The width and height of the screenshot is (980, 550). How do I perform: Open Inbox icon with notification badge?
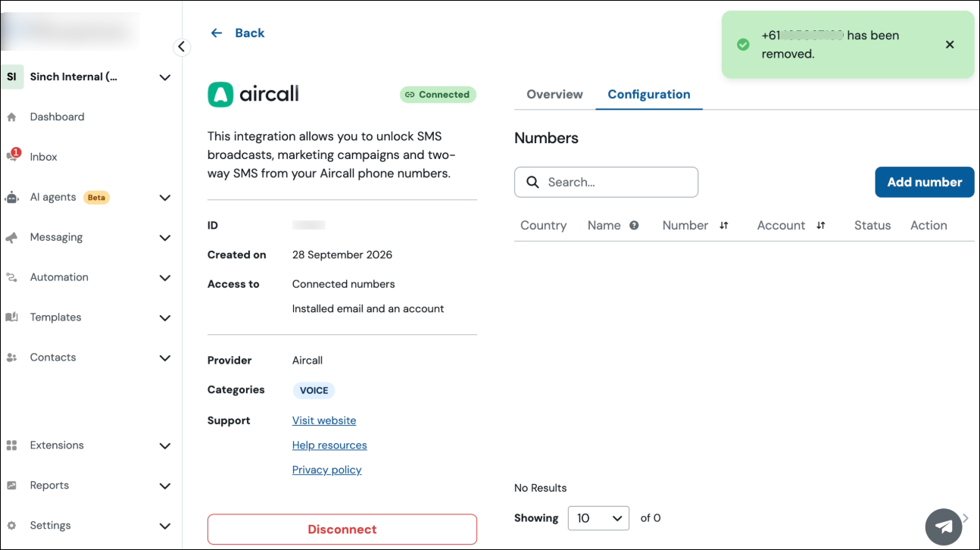tap(13, 155)
